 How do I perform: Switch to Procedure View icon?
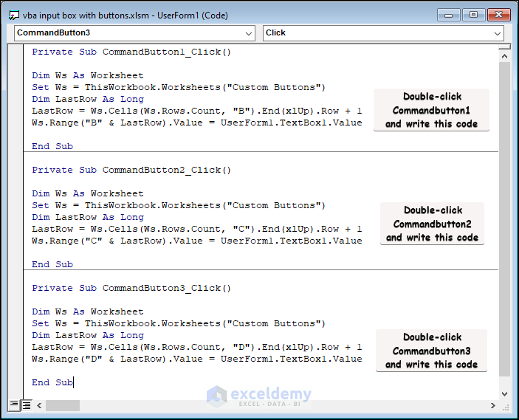14,404
